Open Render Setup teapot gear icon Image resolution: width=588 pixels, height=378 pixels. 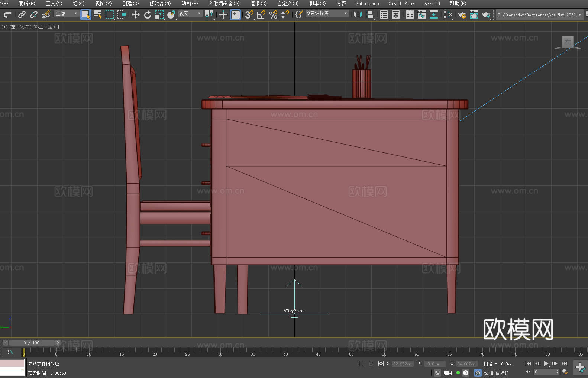coord(462,14)
